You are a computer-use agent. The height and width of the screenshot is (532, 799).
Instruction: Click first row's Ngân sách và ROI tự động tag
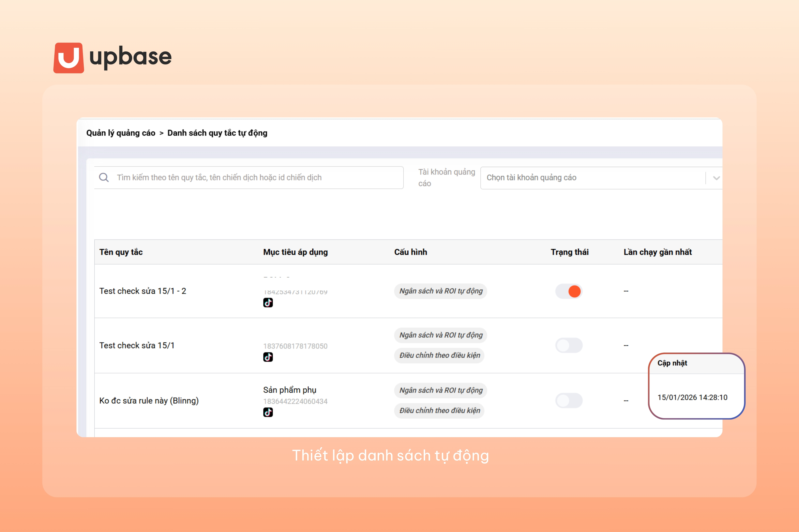point(440,291)
